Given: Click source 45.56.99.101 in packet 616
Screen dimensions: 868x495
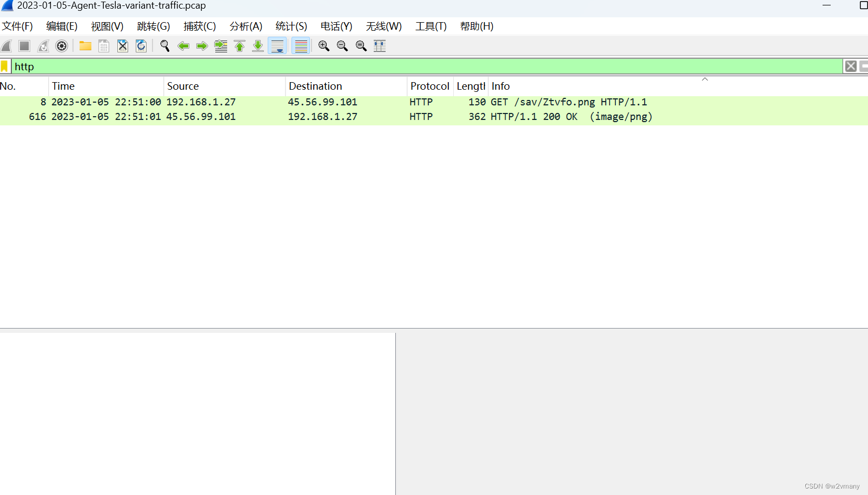Looking at the screenshot, I should (201, 117).
